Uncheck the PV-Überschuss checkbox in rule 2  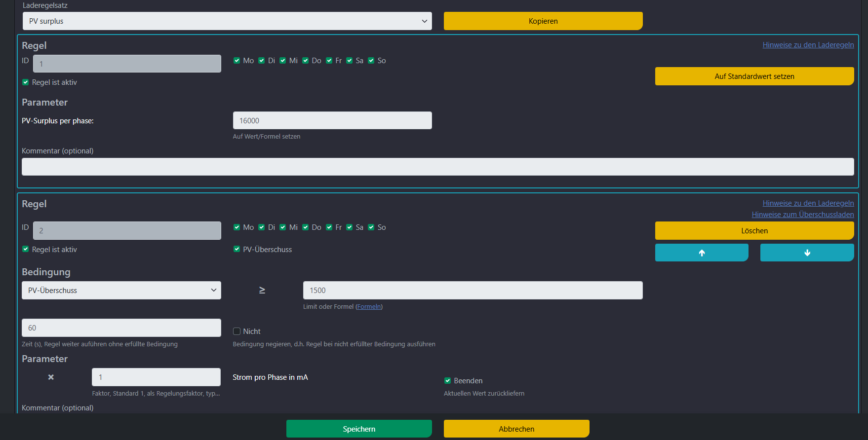(x=237, y=250)
